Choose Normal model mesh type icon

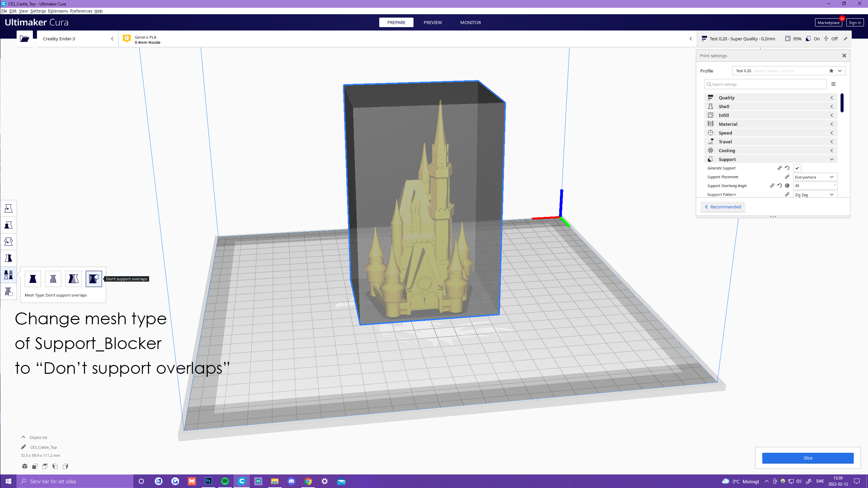(x=33, y=279)
